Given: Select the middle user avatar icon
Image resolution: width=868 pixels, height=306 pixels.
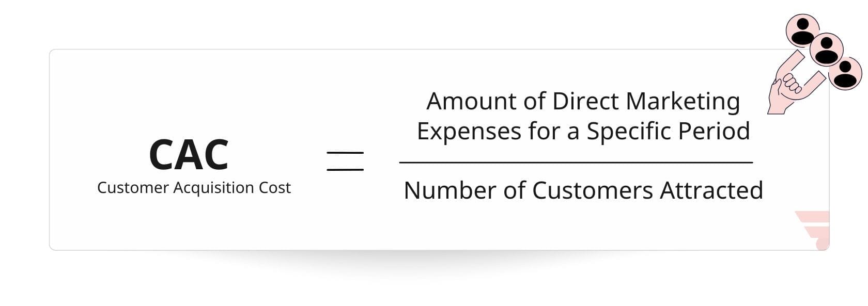Looking at the screenshot, I should pyautogui.click(x=826, y=50).
